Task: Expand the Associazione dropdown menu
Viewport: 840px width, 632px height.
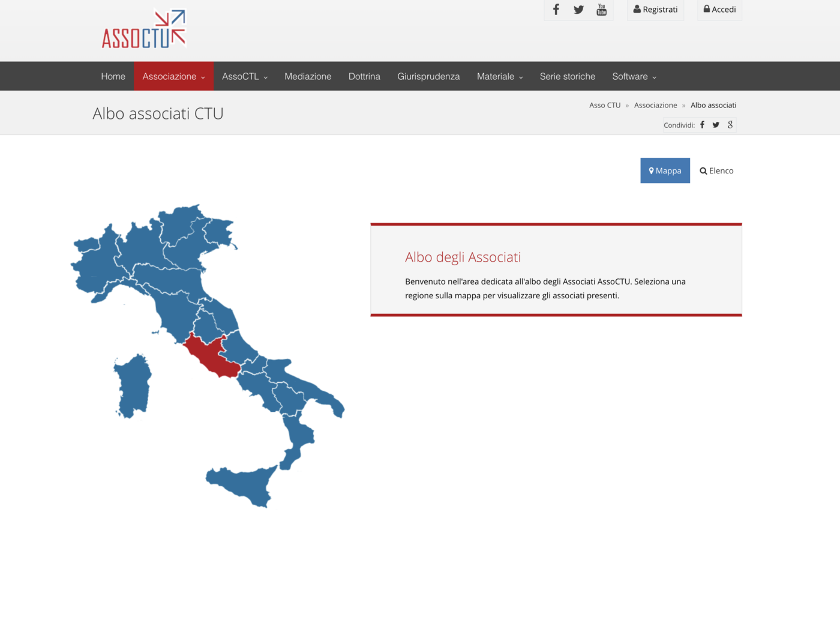Action: 173,76
